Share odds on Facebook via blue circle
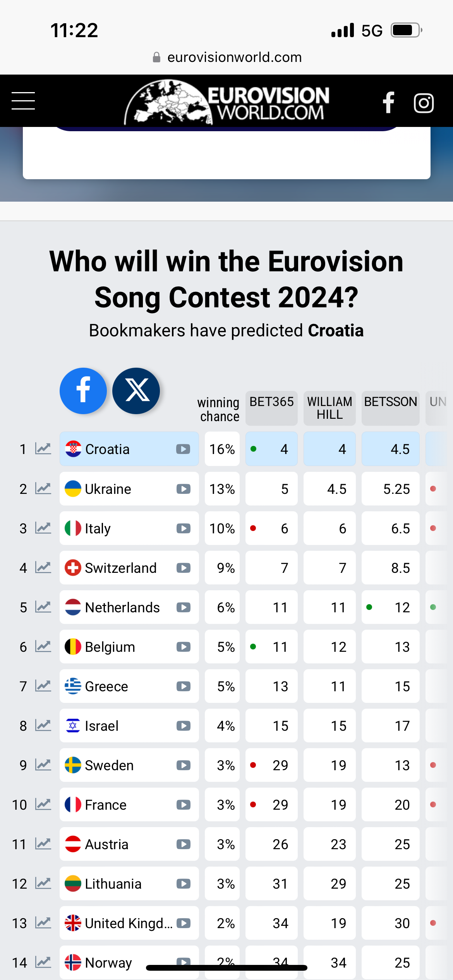Image resolution: width=453 pixels, height=980 pixels. coord(83,391)
